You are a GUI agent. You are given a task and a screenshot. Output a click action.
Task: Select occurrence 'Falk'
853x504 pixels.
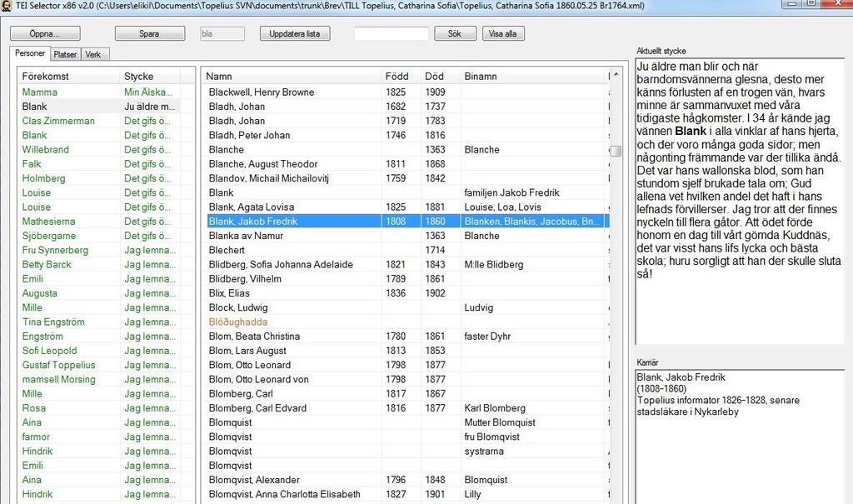[x=32, y=164]
